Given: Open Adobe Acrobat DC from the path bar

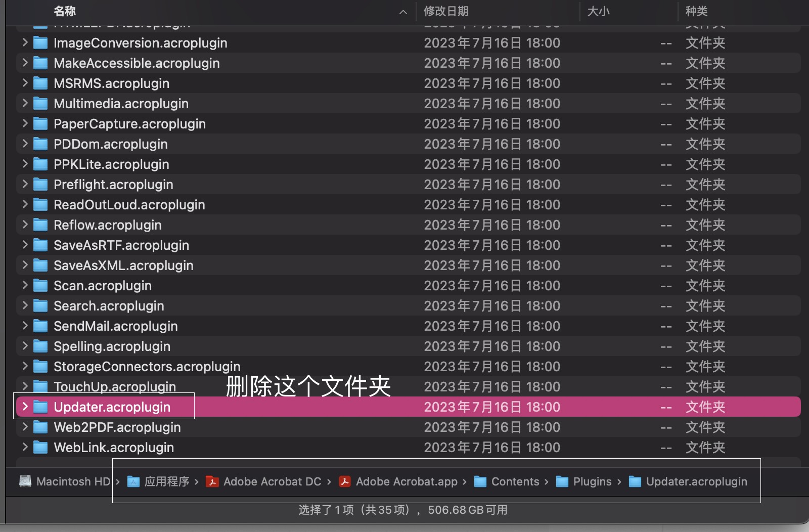Looking at the screenshot, I should tap(272, 481).
